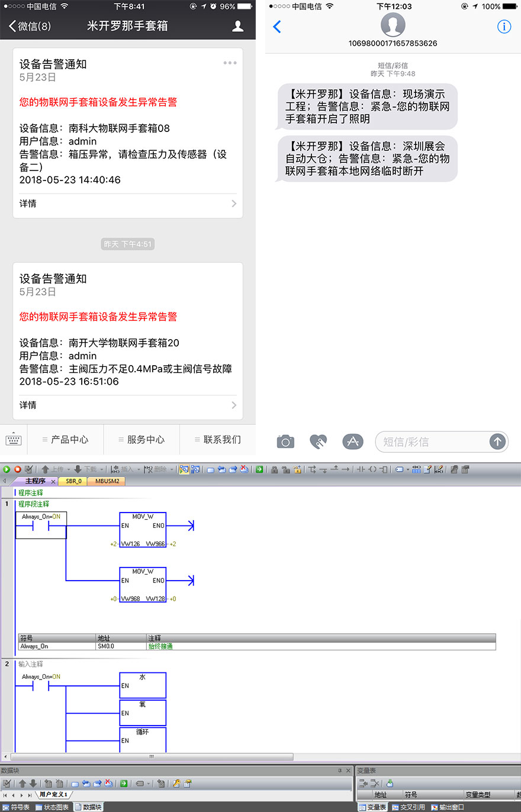The image size is (521, 812).
Task: Click the insert coil icon
Action: [x=372, y=469]
